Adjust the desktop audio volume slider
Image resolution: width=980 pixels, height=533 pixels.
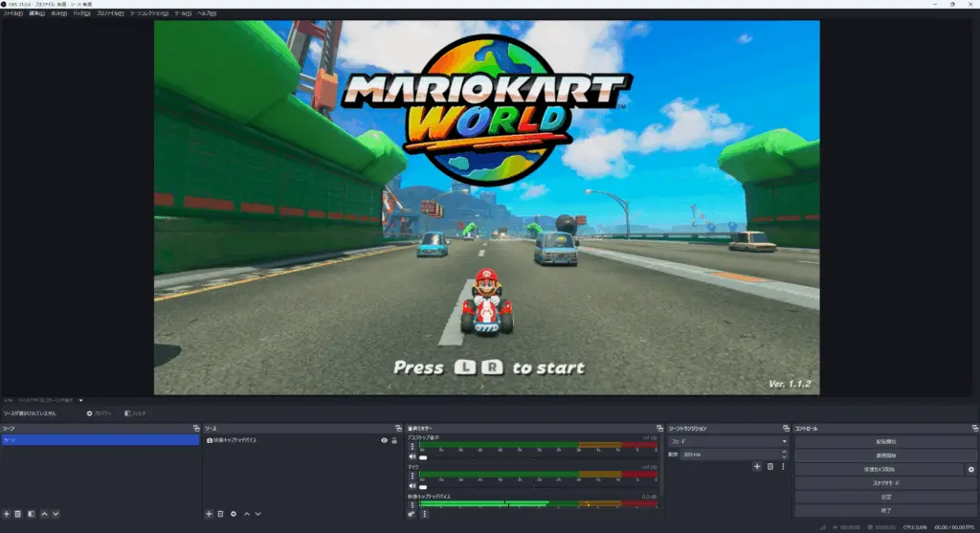423,457
